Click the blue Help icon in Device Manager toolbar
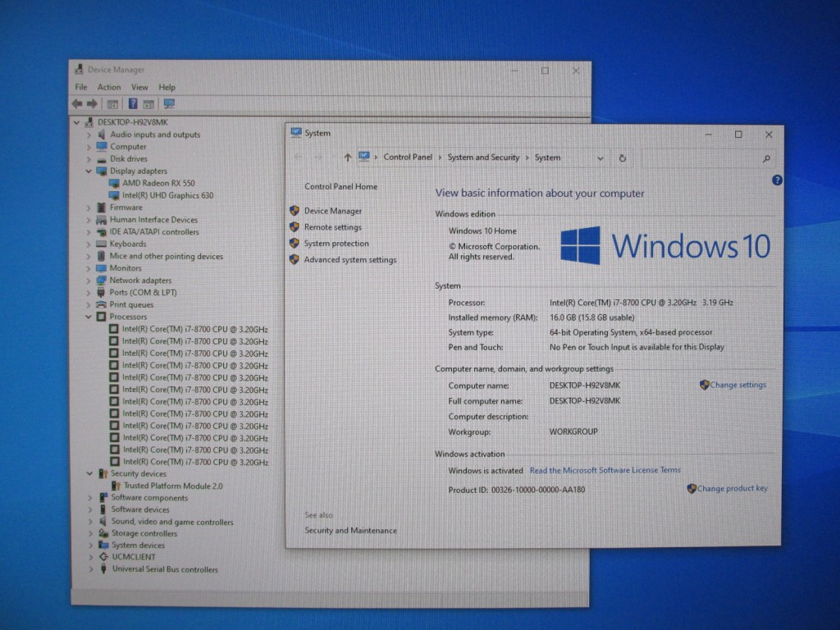 tap(133, 103)
